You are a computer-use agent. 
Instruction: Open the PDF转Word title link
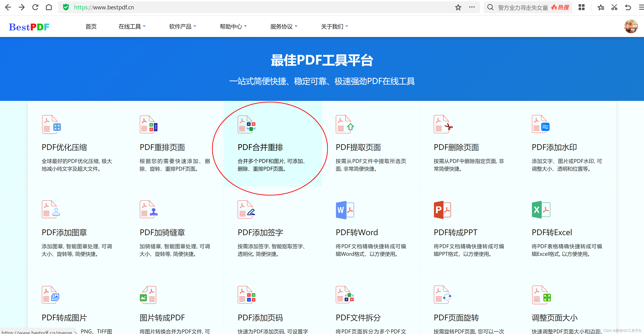(357, 232)
